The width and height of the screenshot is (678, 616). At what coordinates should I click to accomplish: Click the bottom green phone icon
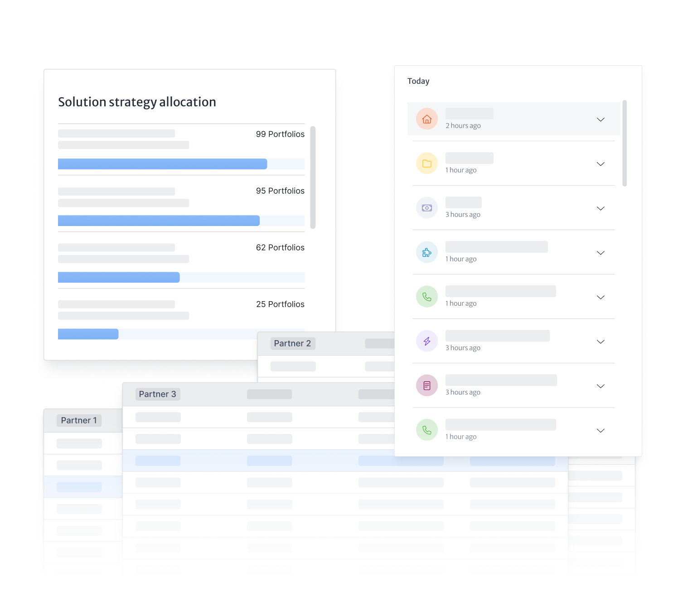point(426,430)
